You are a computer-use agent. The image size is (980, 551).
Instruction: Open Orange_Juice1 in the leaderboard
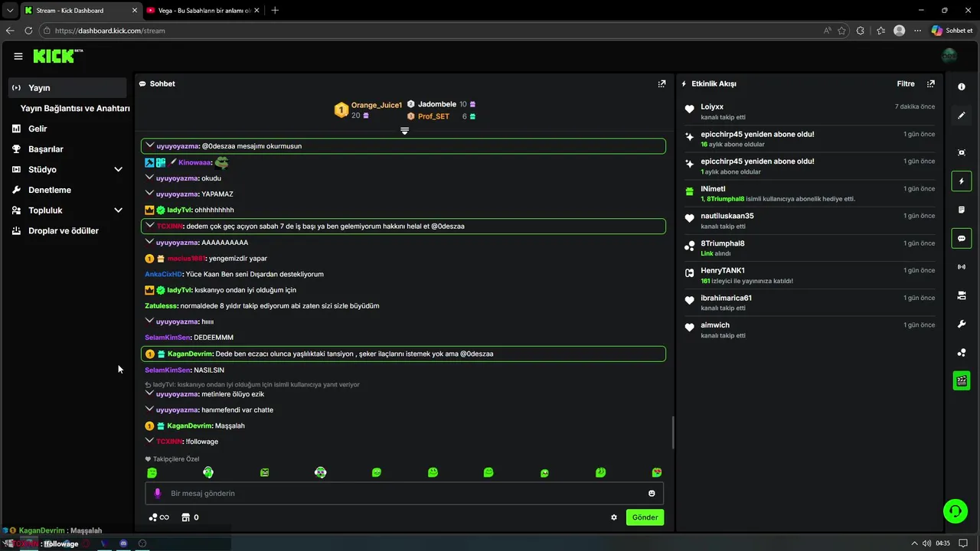tap(377, 105)
